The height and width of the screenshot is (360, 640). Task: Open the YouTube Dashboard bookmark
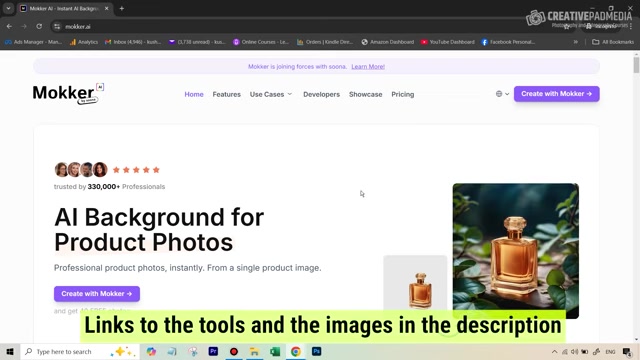click(448, 42)
